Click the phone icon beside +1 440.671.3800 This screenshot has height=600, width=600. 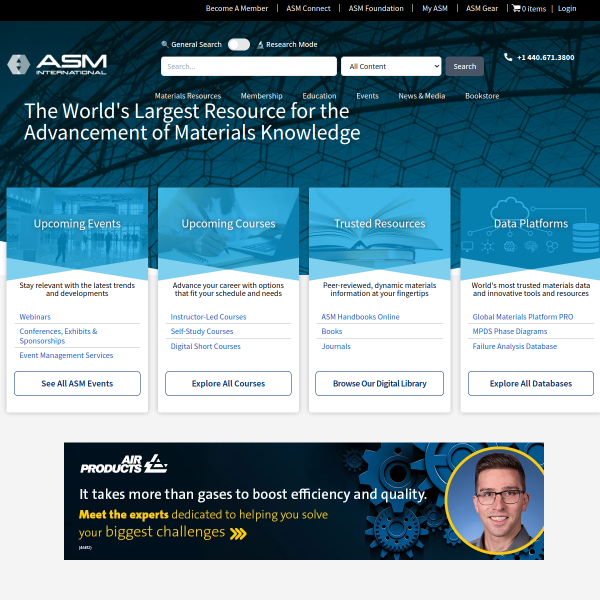(x=508, y=57)
